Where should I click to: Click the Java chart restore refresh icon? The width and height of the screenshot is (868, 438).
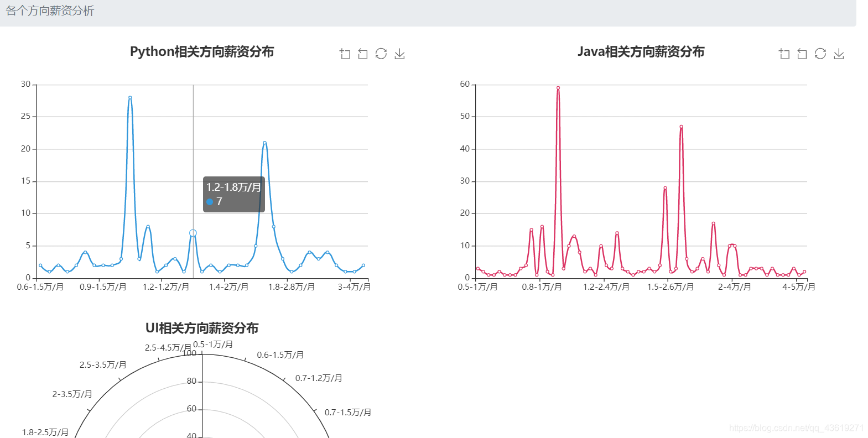click(x=820, y=54)
